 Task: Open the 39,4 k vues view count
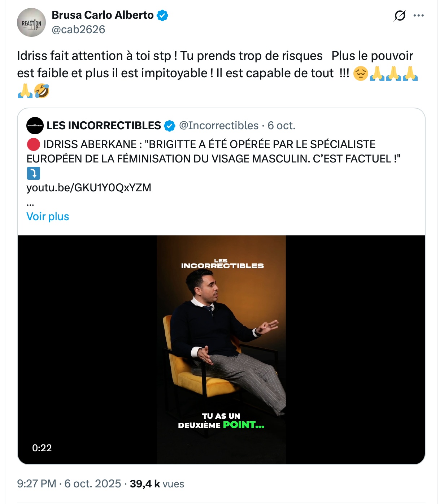point(157,484)
